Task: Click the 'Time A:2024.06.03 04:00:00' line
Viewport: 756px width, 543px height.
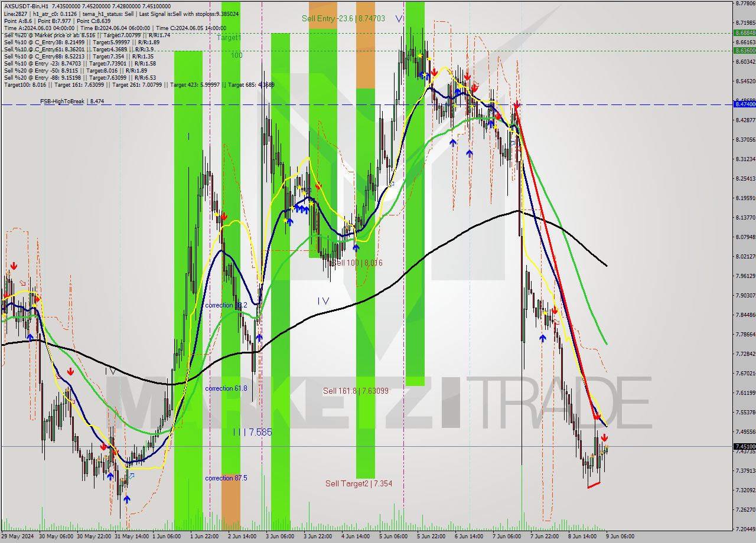Action: point(115,28)
